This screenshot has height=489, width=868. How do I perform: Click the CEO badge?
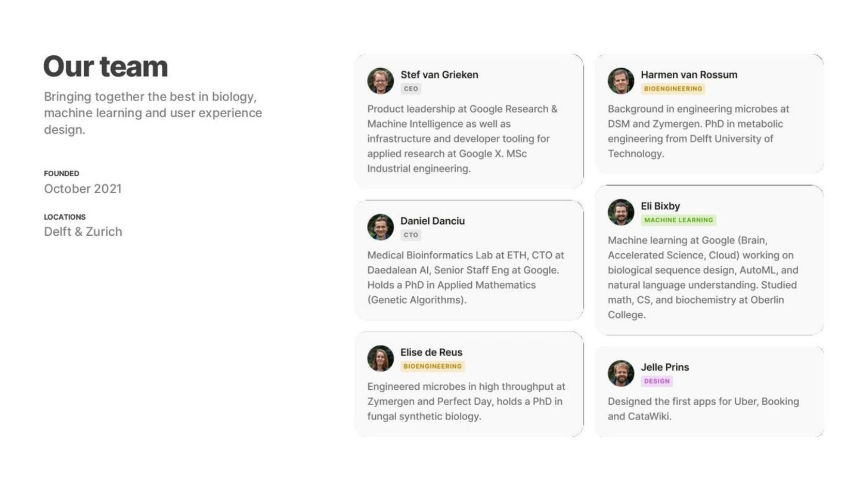click(411, 89)
